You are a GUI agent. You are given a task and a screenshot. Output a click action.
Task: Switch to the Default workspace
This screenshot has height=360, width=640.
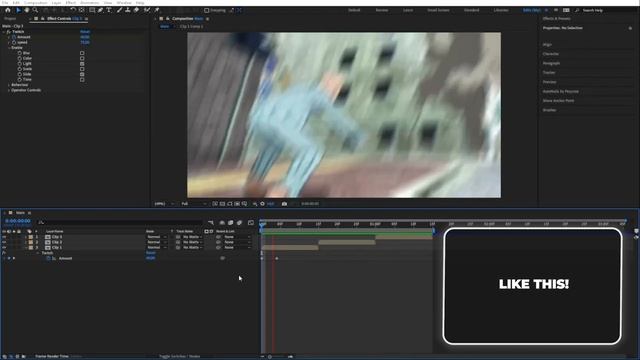(x=354, y=10)
